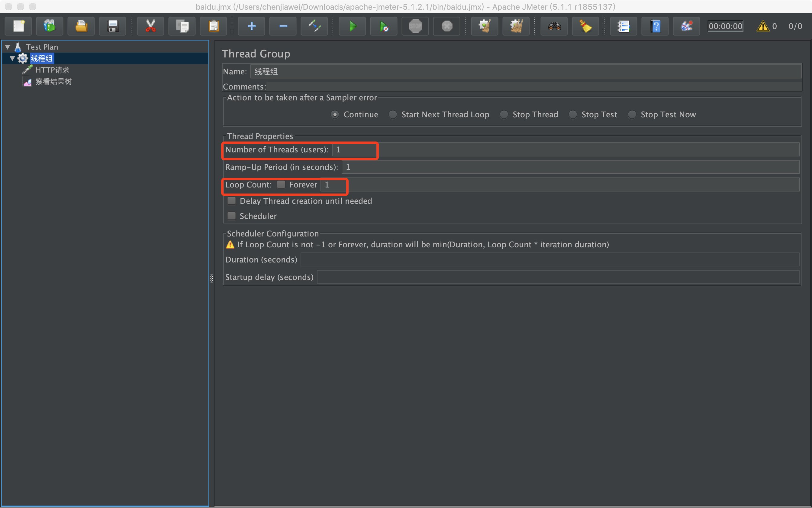Open Search with binoculars icon

[554, 26]
